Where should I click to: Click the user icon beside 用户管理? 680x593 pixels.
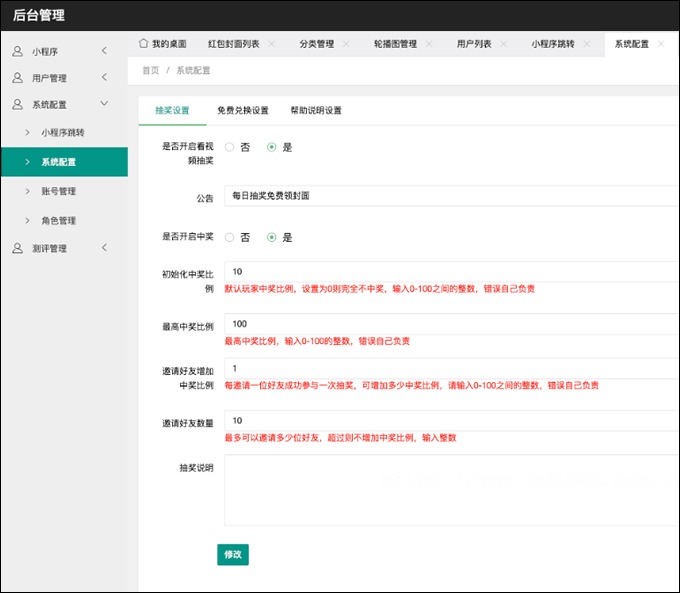[17, 78]
